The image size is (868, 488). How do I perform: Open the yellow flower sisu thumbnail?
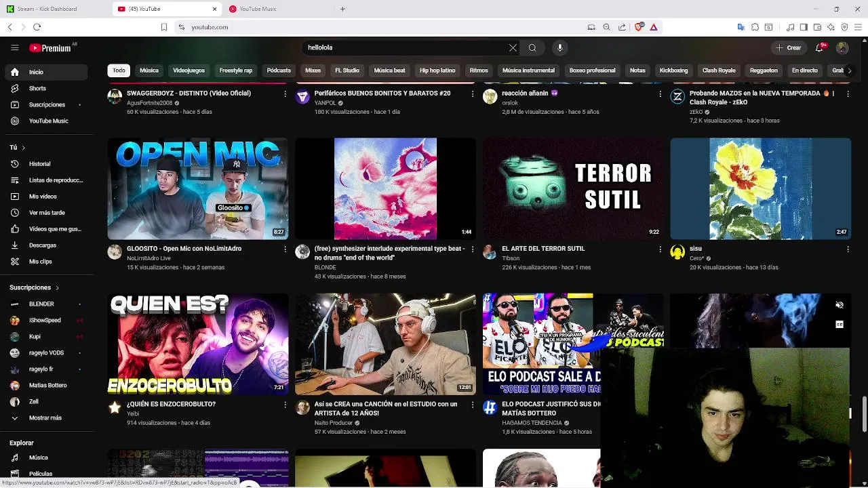pos(761,188)
